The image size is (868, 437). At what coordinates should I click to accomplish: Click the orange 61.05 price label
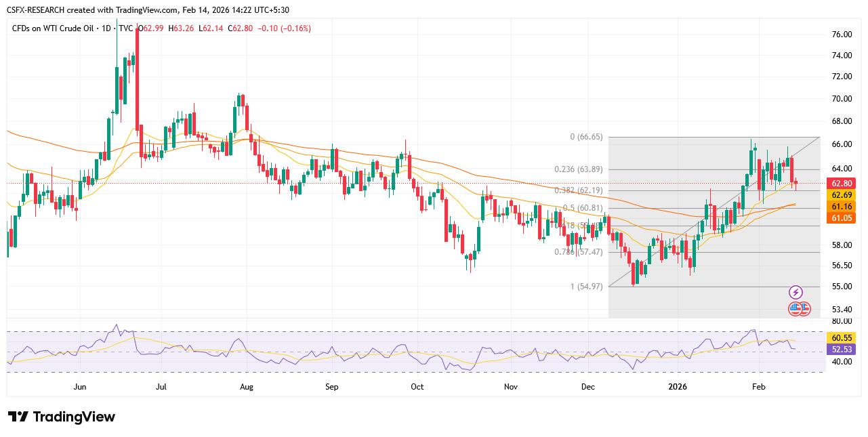pyautogui.click(x=841, y=217)
